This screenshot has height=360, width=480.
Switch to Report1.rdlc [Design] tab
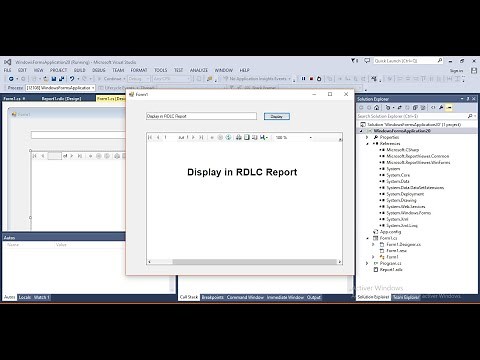click(61, 98)
